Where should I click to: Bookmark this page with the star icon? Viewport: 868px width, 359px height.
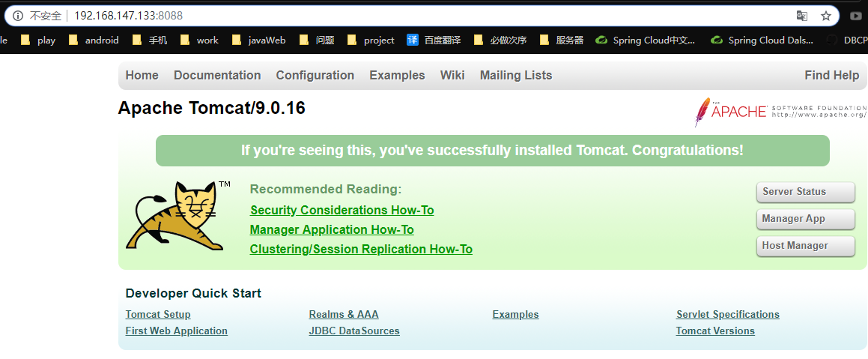click(826, 16)
